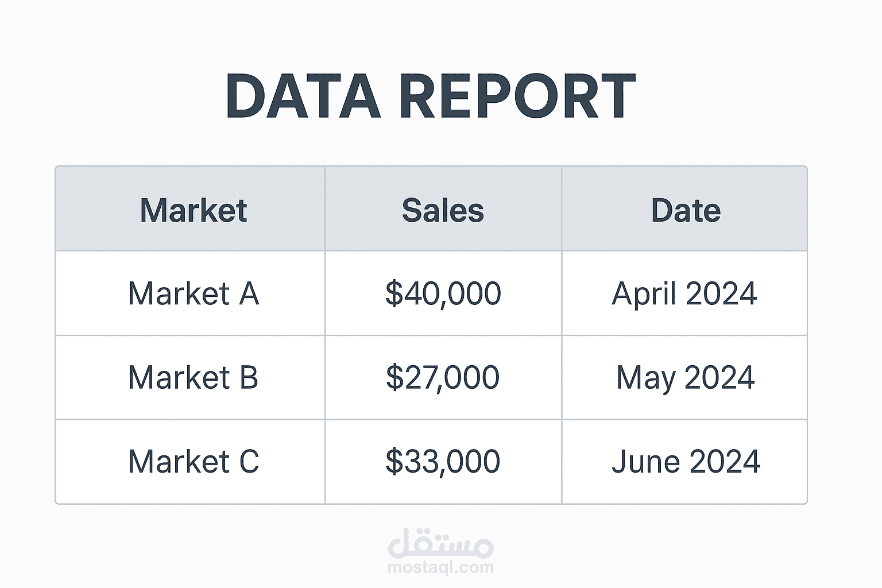
Task: Click the Market C cell
Action: 194,462
